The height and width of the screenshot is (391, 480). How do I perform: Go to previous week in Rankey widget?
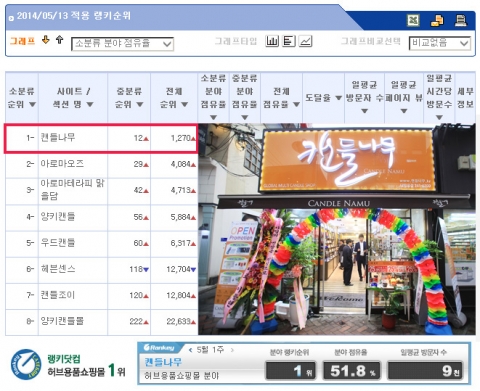[x=190, y=350]
